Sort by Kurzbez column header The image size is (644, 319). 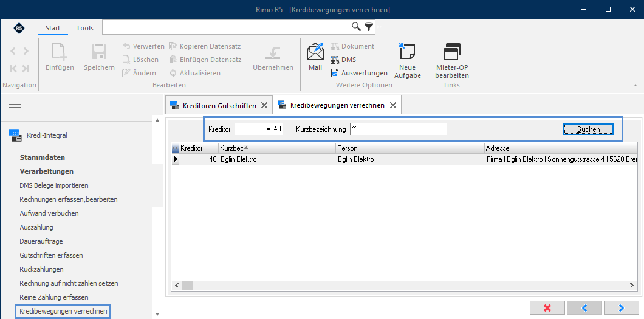pos(277,148)
